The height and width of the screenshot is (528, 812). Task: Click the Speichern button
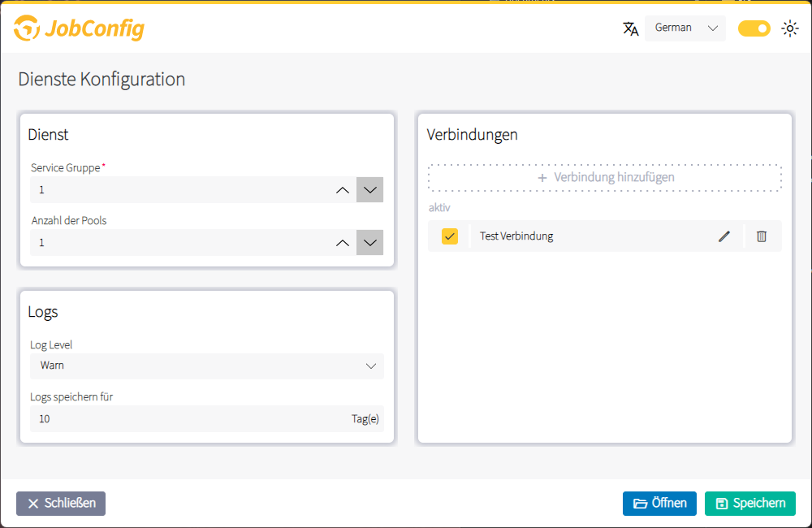[749, 504]
